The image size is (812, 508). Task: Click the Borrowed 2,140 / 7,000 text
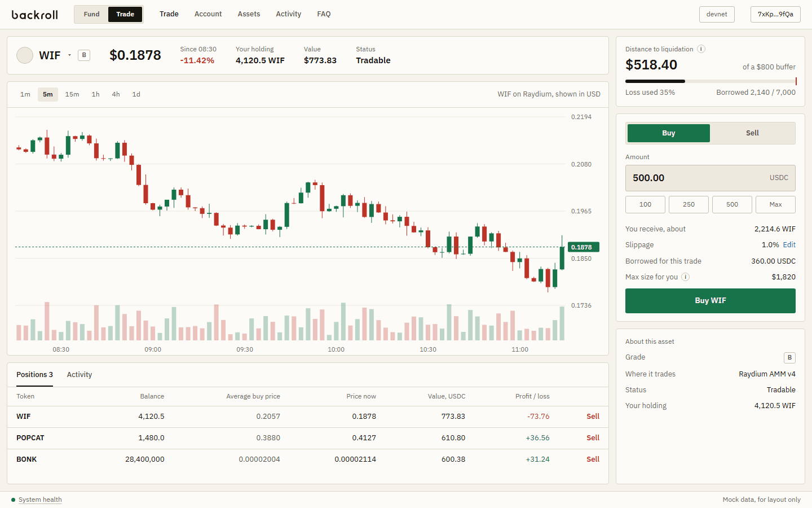(x=756, y=93)
